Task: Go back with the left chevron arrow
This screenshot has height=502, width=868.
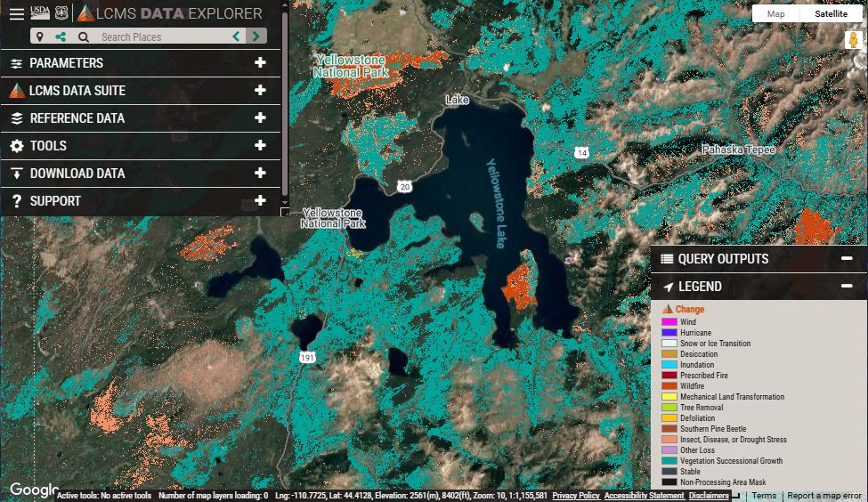Action: tap(236, 36)
